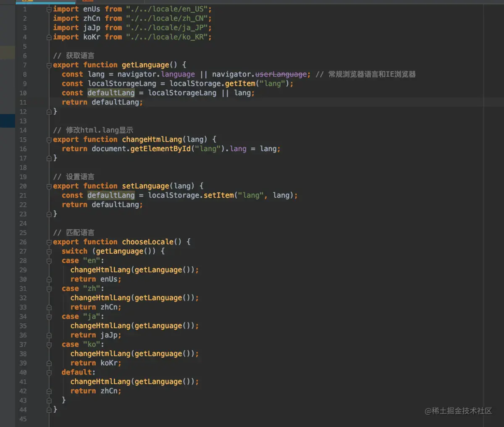Place cursor on "./../locale/ko_KR" import string
The image size is (504, 427).
(167, 37)
